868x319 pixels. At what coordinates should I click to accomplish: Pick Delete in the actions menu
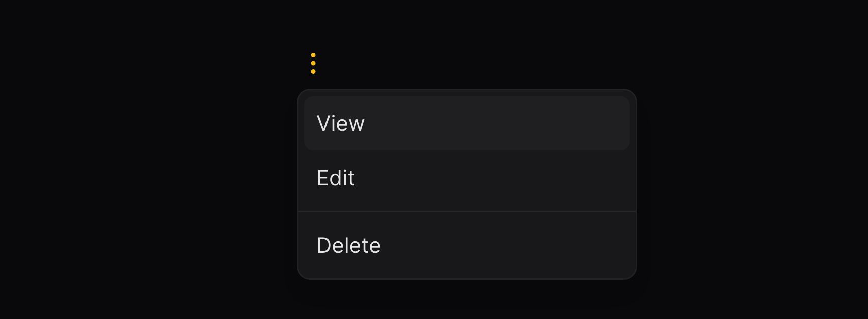467,245
